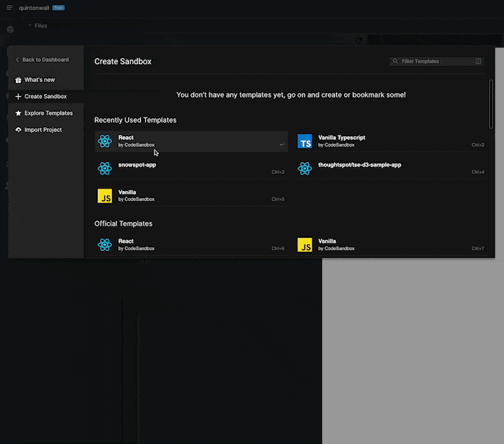This screenshot has width=504, height=444.
Task: Click the Recently Used Templates heading
Action: click(135, 120)
